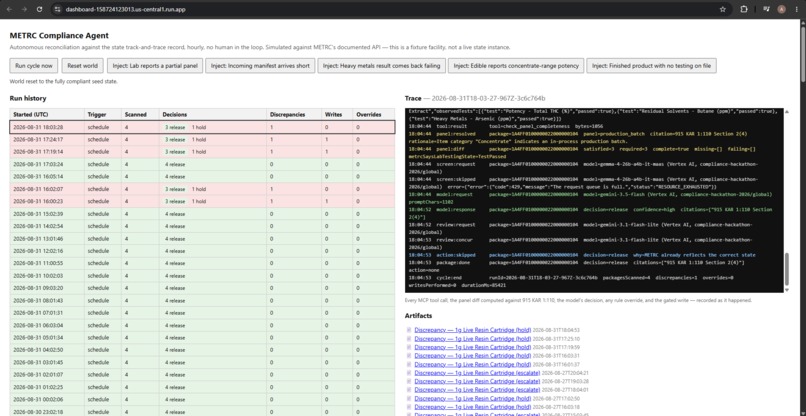Image resolution: width=806 pixels, height=416 pixels.
Task: Open hold discrepancy artifact dated 2026-08-31T17:19:59
Action: pos(472,347)
